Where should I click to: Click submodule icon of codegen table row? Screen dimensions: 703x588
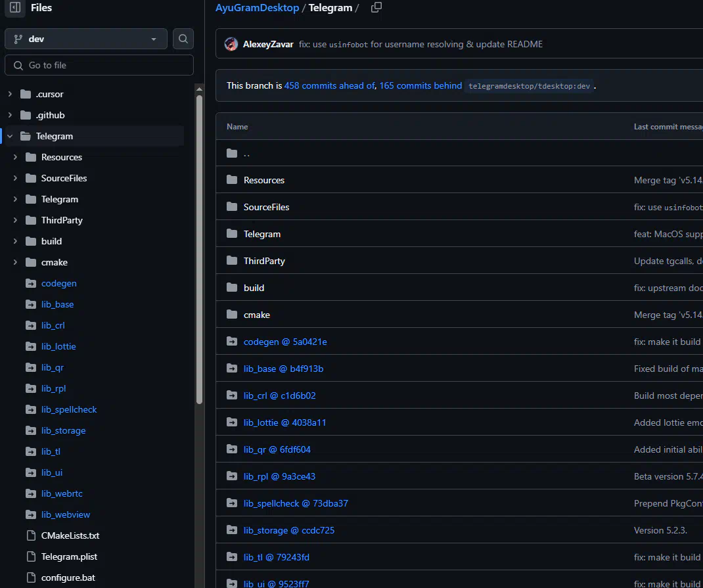pyautogui.click(x=232, y=341)
